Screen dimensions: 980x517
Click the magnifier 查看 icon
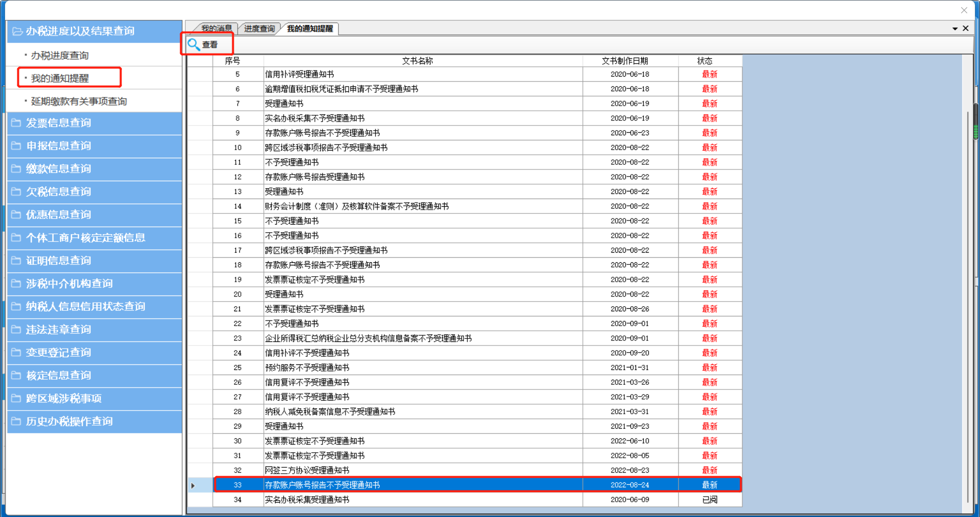coord(194,44)
